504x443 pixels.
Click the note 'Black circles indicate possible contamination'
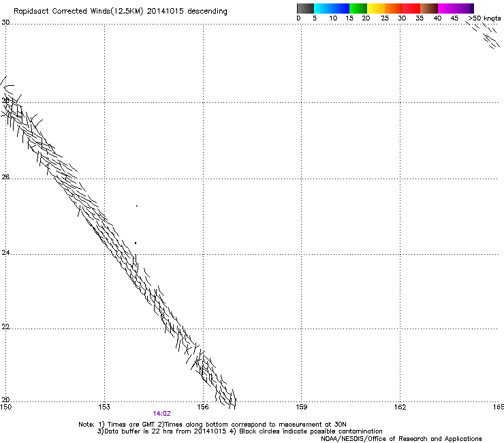(311, 431)
